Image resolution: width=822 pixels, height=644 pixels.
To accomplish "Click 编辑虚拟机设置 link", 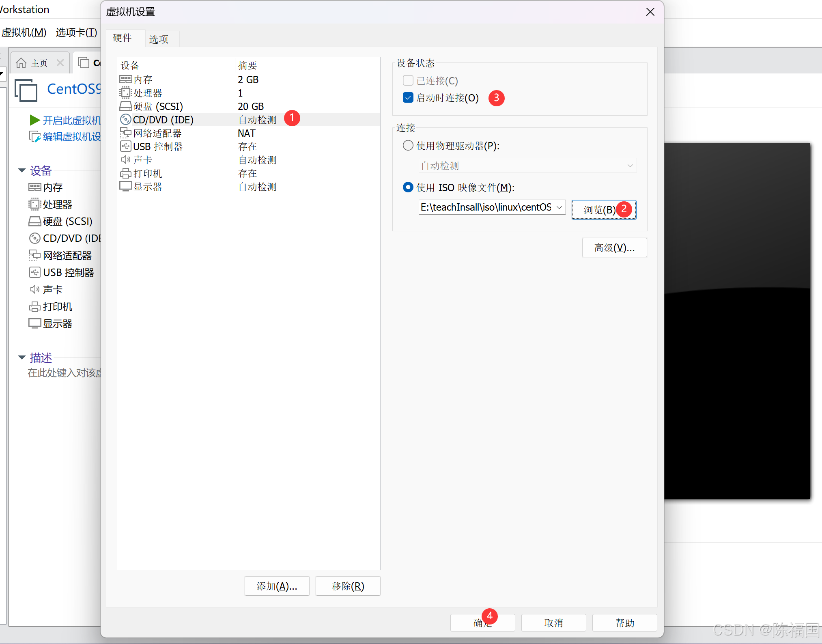I will click(71, 137).
